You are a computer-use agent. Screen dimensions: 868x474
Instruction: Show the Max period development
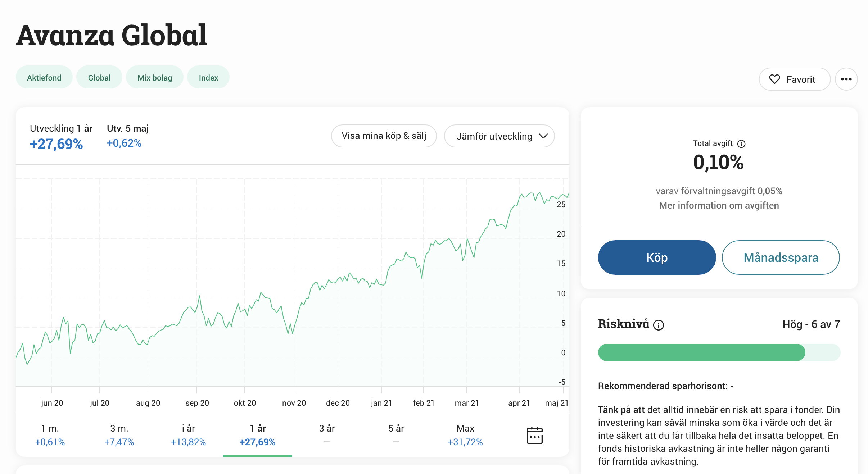coord(465,435)
